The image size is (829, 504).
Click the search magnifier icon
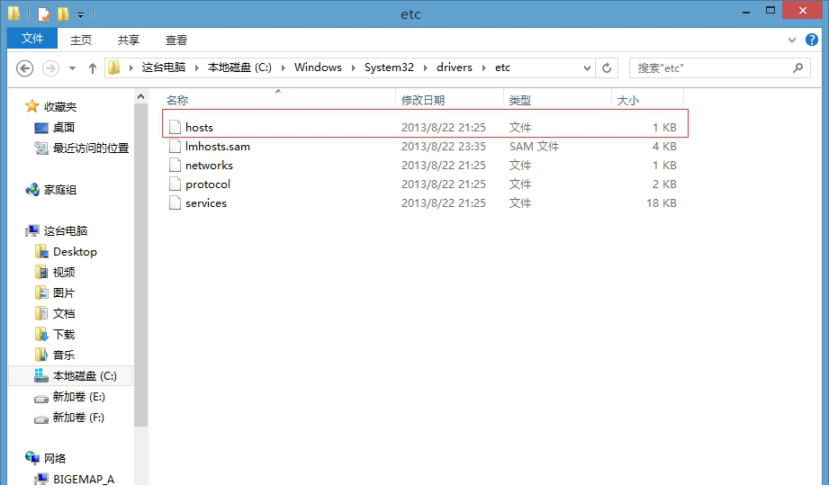pos(797,67)
